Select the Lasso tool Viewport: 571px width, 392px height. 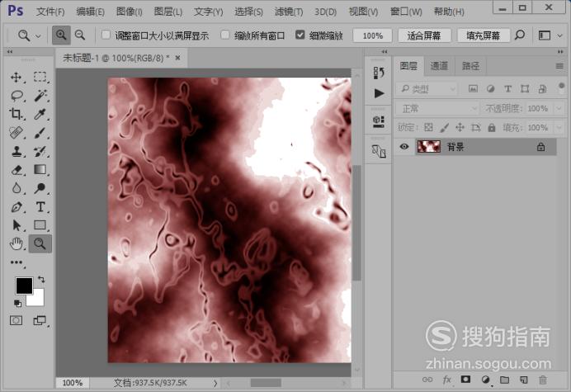[17, 96]
